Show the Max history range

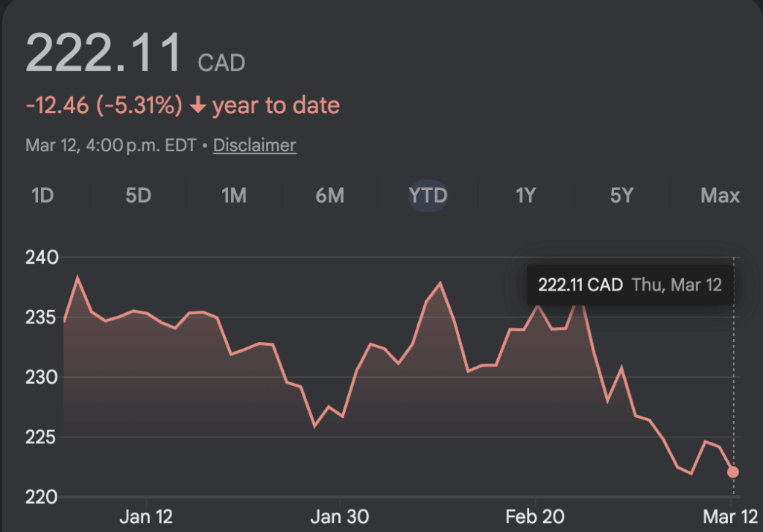pyautogui.click(x=720, y=196)
